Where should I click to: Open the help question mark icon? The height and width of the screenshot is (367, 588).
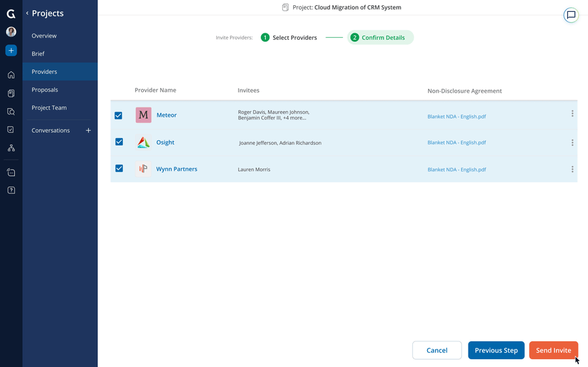[11, 191]
